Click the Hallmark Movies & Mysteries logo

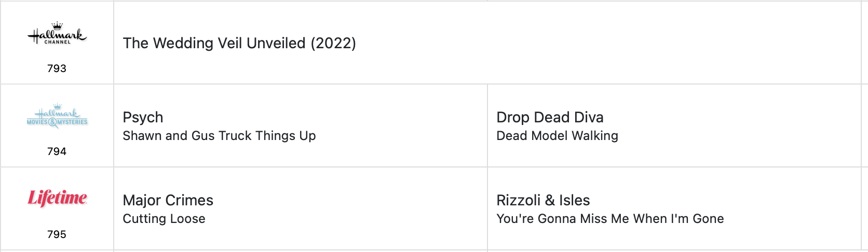tap(57, 117)
